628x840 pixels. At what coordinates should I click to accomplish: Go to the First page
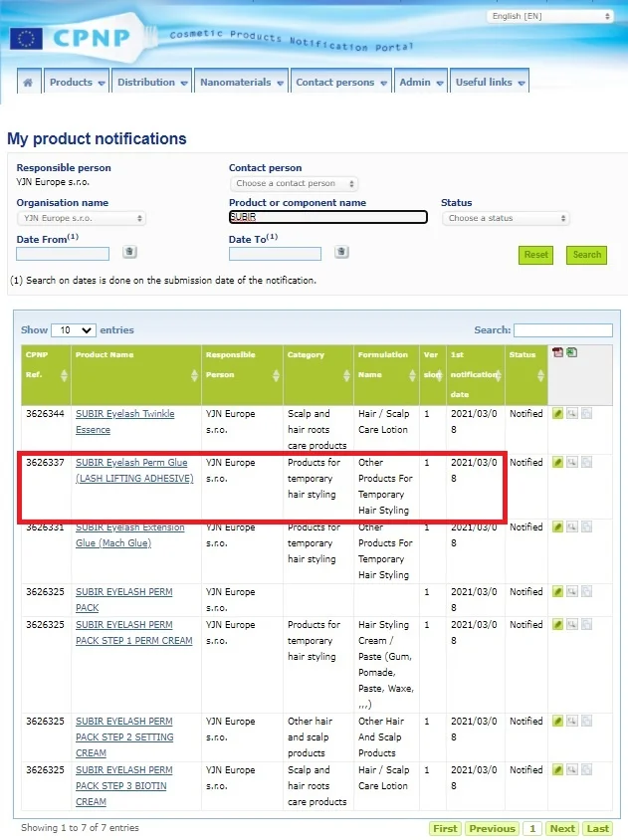pyautogui.click(x=445, y=828)
